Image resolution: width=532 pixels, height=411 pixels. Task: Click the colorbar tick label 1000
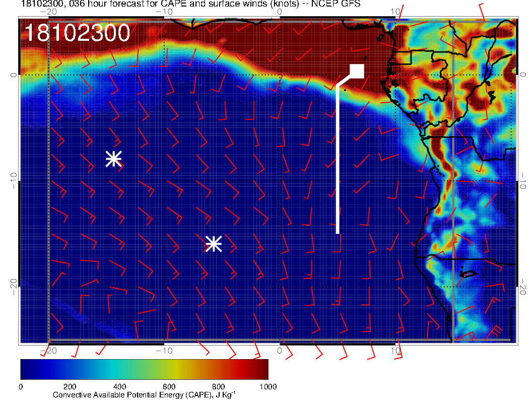(268, 387)
